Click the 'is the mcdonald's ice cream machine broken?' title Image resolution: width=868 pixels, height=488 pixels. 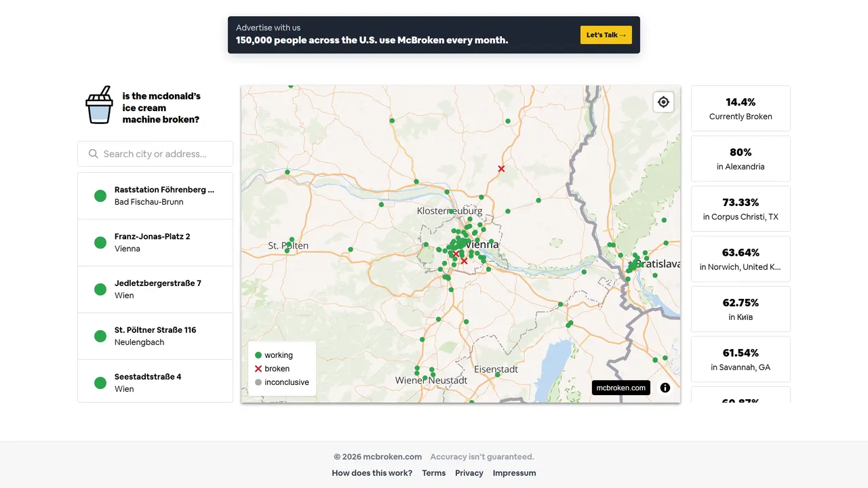[x=161, y=108]
